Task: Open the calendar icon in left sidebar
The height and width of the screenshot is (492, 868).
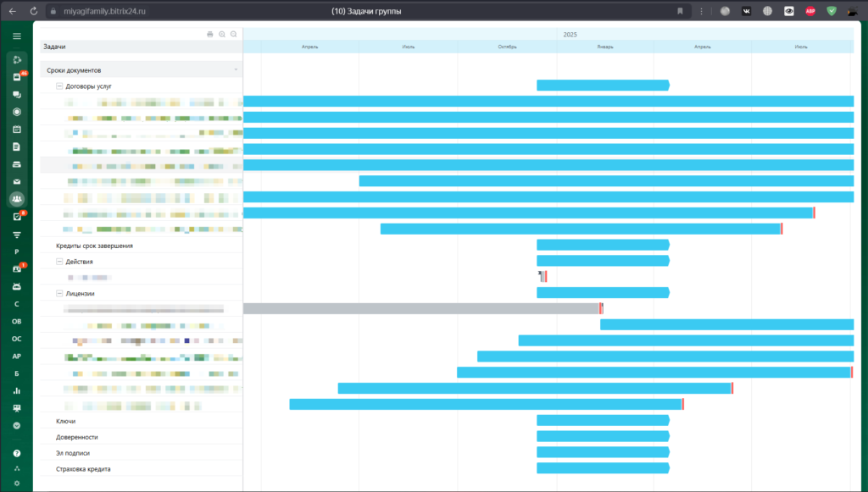Action: 17,130
